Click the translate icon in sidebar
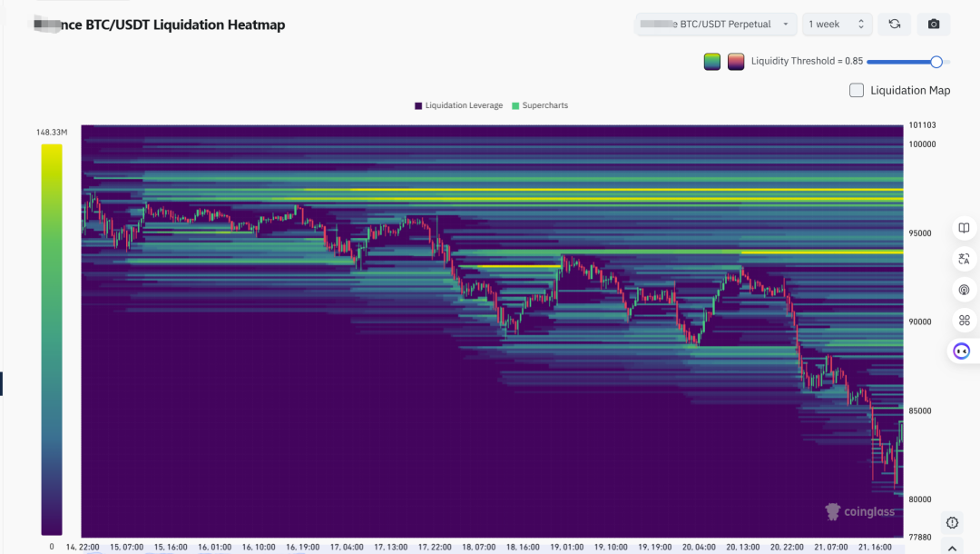The width and height of the screenshot is (980, 554). [x=964, y=260]
